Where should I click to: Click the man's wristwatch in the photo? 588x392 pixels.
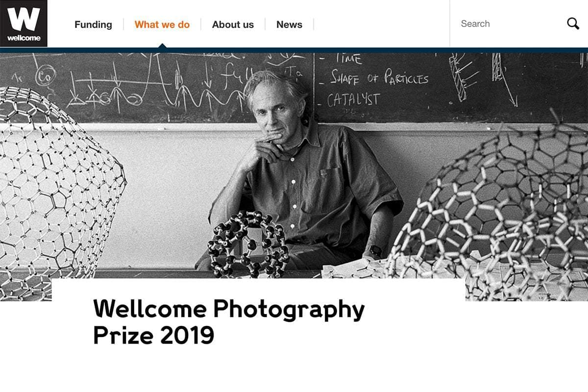pyautogui.click(x=376, y=250)
